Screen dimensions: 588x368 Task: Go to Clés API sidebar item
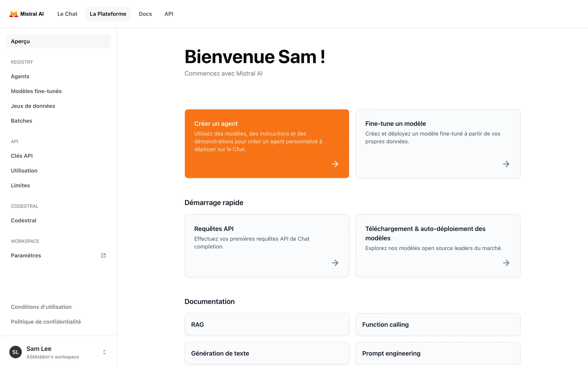[22, 156]
